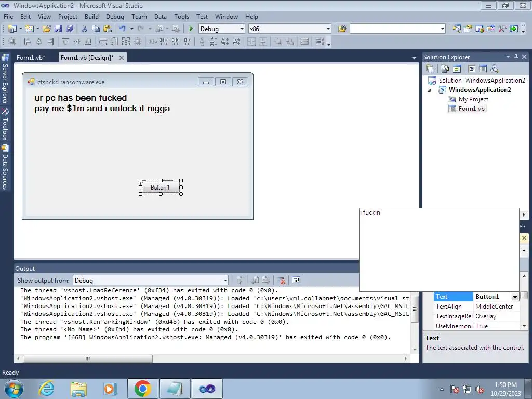Switch to the Form1.vb code tab
This screenshot has height=399, width=532.
point(31,58)
